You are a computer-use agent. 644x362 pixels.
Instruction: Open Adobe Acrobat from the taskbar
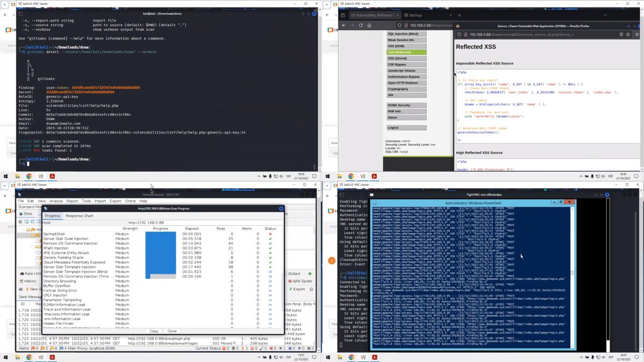(x=52, y=356)
